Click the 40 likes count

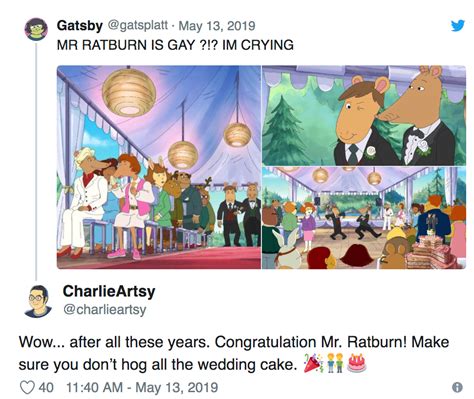(x=46, y=387)
